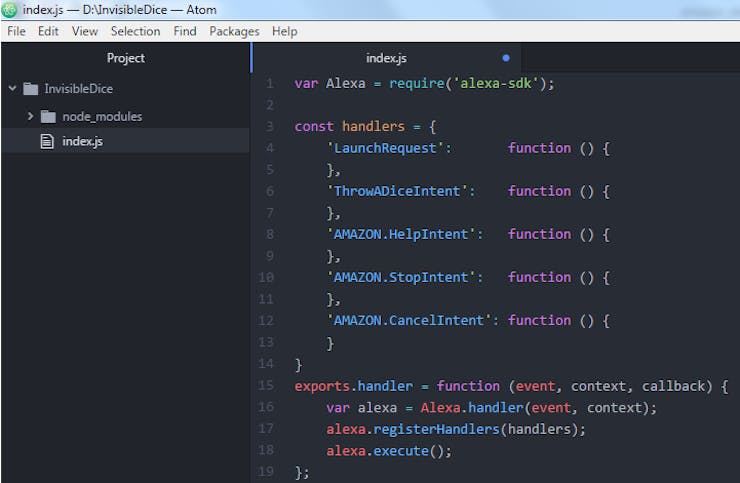Open the Find menu
Image resolution: width=740 pixels, height=483 pixels.
185,31
